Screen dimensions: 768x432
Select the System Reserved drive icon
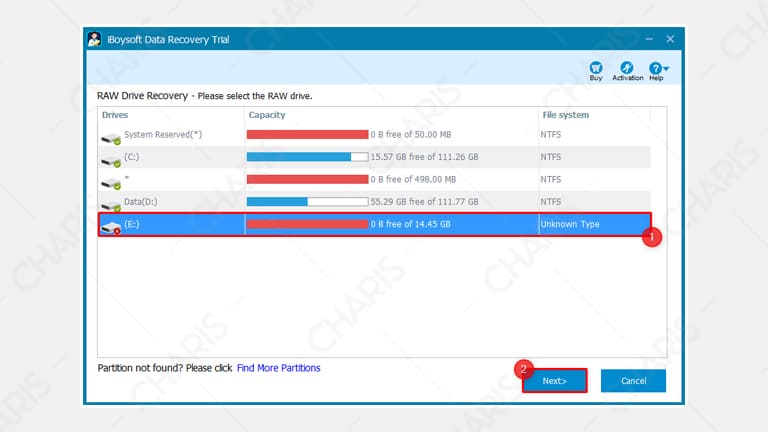pyautogui.click(x=111, y=139)
